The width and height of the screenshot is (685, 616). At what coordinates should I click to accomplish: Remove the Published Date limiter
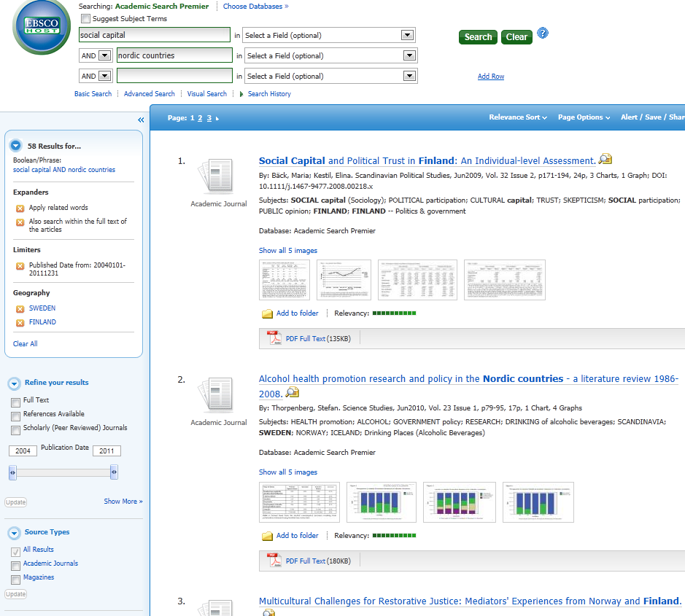(20, 266)
